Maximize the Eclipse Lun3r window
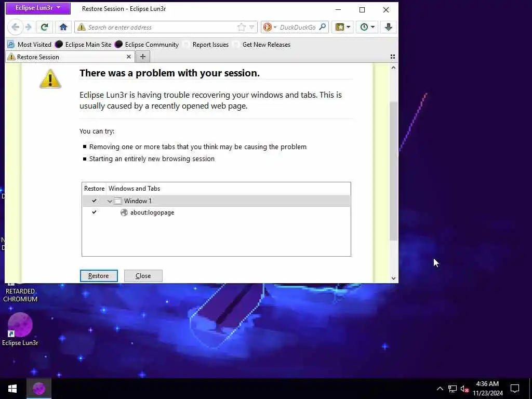The width and height of the screenshot is (532, 399). click(362, 9)
